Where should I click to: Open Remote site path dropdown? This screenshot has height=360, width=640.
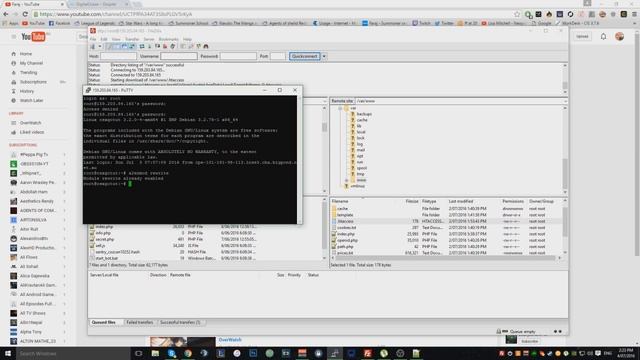pyautogui.click(x=565, y=101)
